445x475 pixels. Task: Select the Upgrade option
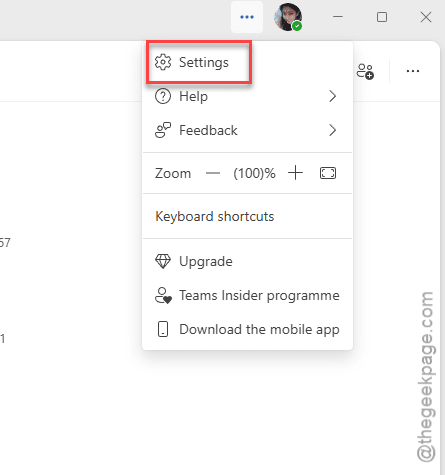pyautogui.click(x=247, y=261)
